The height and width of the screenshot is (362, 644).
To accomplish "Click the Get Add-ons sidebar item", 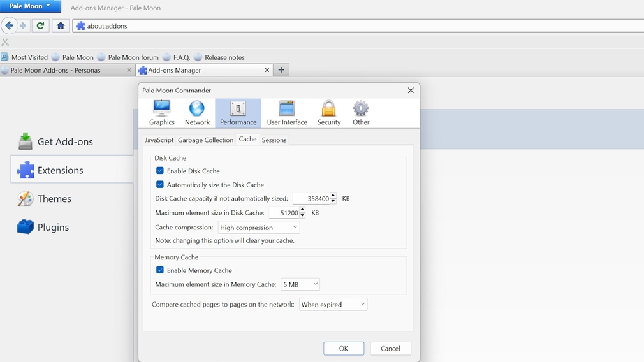I will click(x=72, y=141).
